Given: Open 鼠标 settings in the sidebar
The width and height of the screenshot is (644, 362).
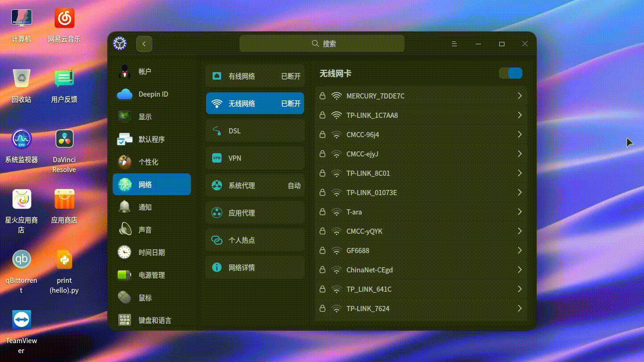Looking at the screenshot, I should tap(152, 298).
